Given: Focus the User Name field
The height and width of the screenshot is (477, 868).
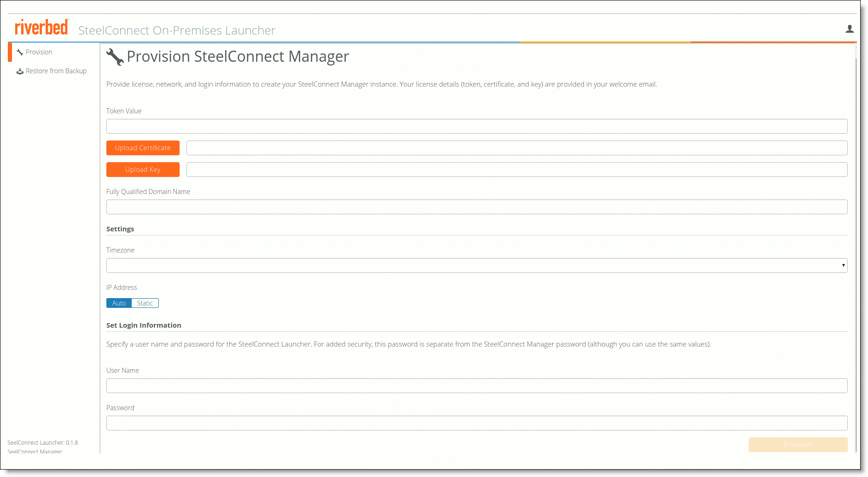Looking at the screenshot, I should click(477, 386).
